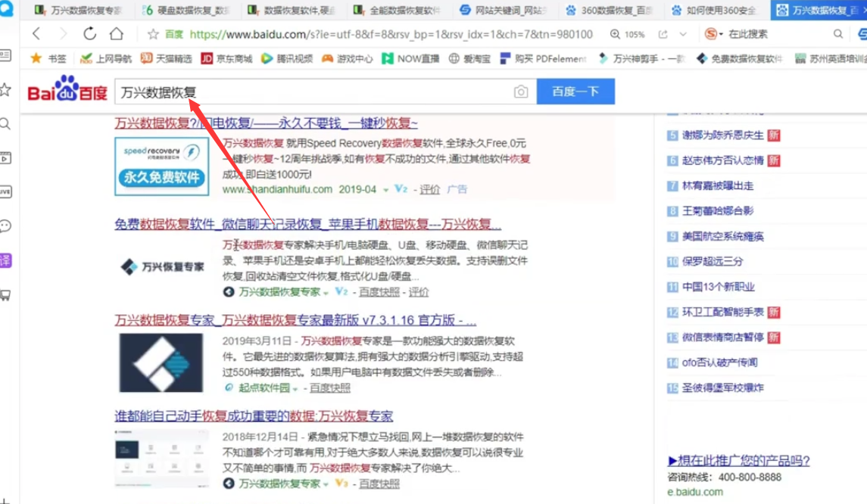The height and width of the screenshot is (504, 867).
Task: Switch to the 全能数据恢复软件 tab
Action: 397,10
